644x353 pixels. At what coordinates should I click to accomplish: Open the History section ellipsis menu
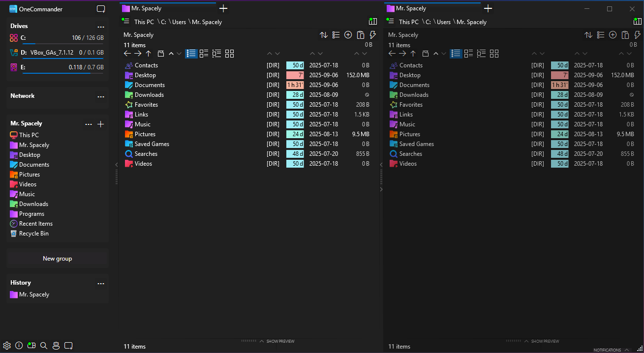point(101,283)
